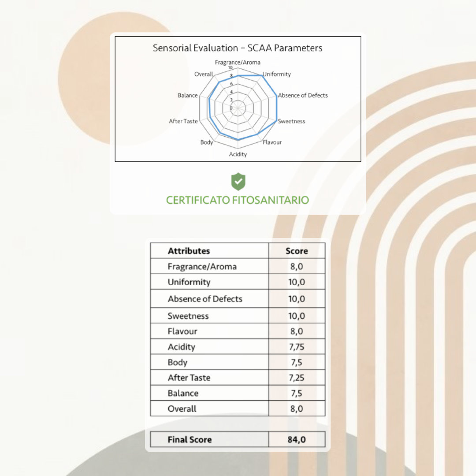Click the 'CERTIFICATO FITOSANITARIO' text

coord(238,200)
